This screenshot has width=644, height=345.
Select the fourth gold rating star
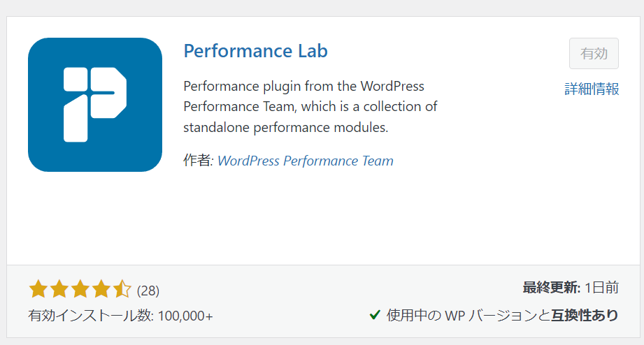101,289
